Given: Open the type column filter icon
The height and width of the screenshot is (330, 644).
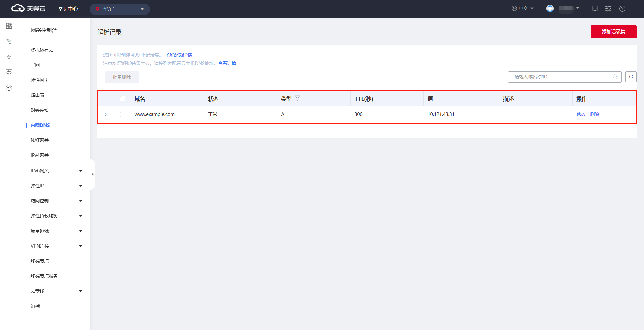Looking at the screenshot, I should (x=297, y=98).
